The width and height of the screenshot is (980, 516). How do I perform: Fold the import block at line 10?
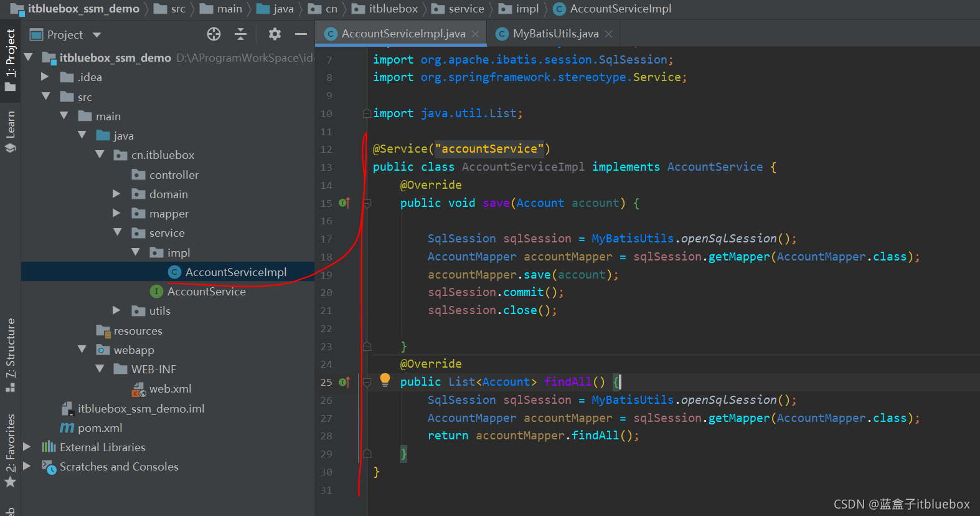click(367, 113)
